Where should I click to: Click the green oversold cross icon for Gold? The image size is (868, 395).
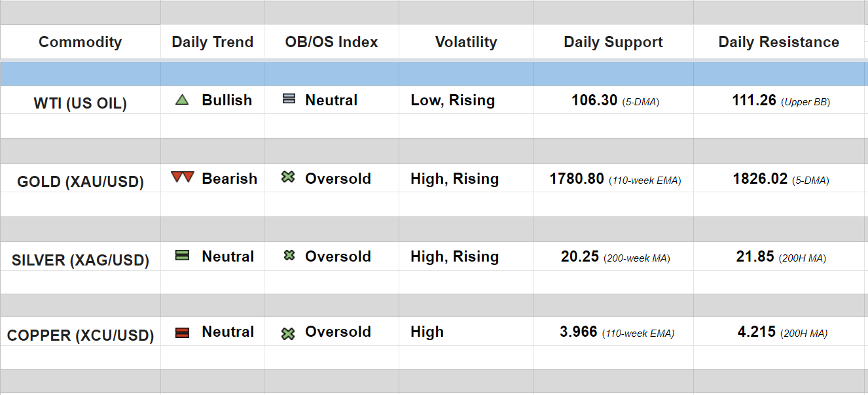tap(288, 177)
